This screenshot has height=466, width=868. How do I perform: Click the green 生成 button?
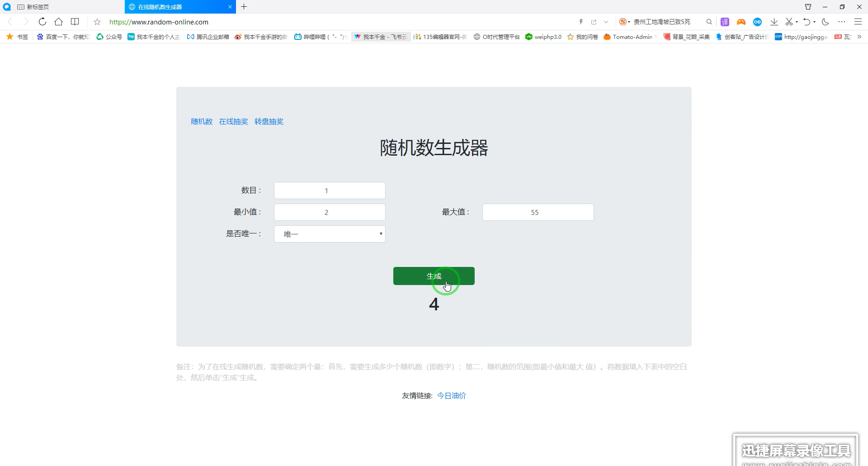pyautogui.click(x=434, y=276)
